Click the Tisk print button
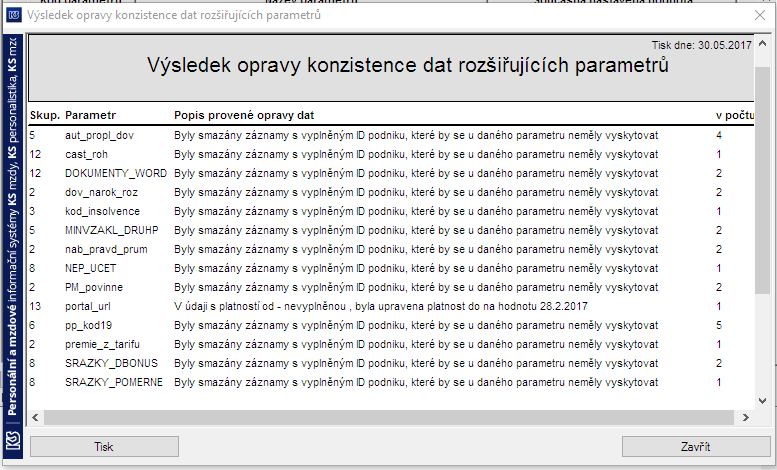 pos(104,446)
